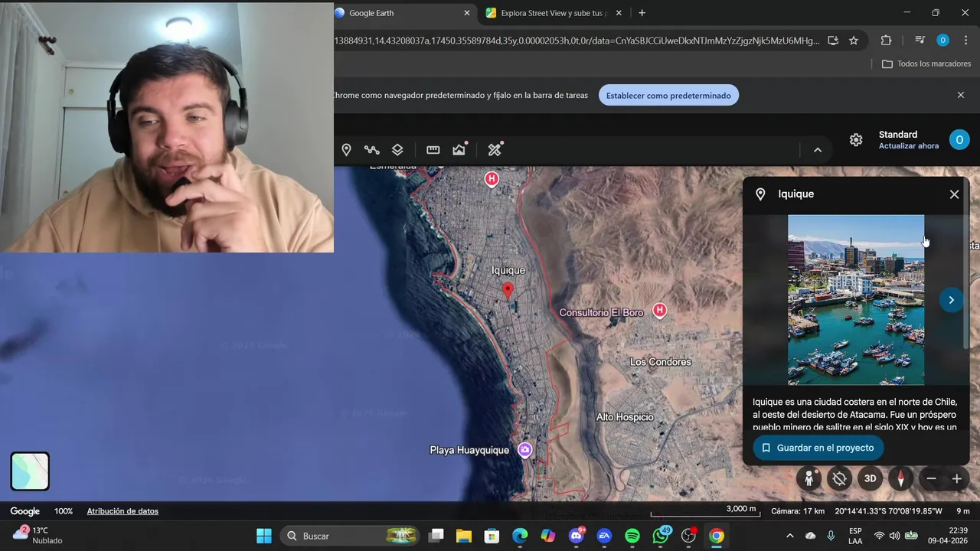Open the historical imagery chart icon
The width and height of the screenshot is (980, 551).
tap(459, 150)
